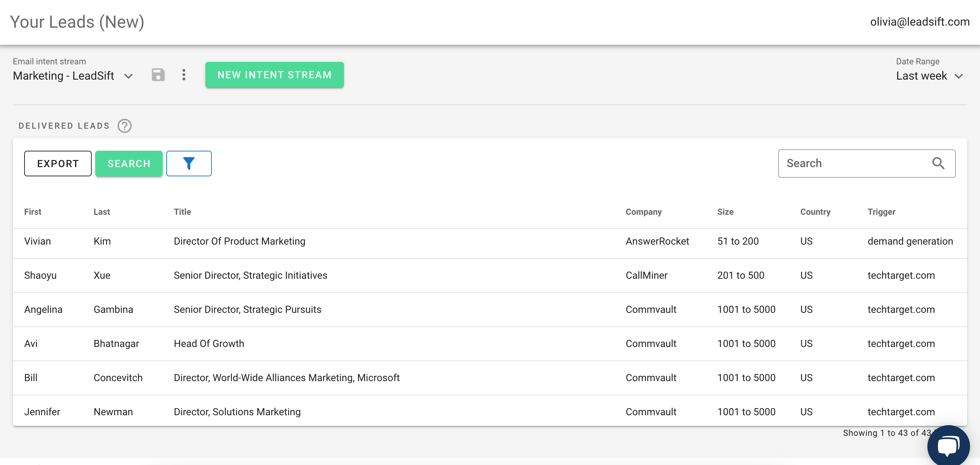This screenshot has width=980, height=465.
Task: Click the blue filter icon
Action: (189, 163)
